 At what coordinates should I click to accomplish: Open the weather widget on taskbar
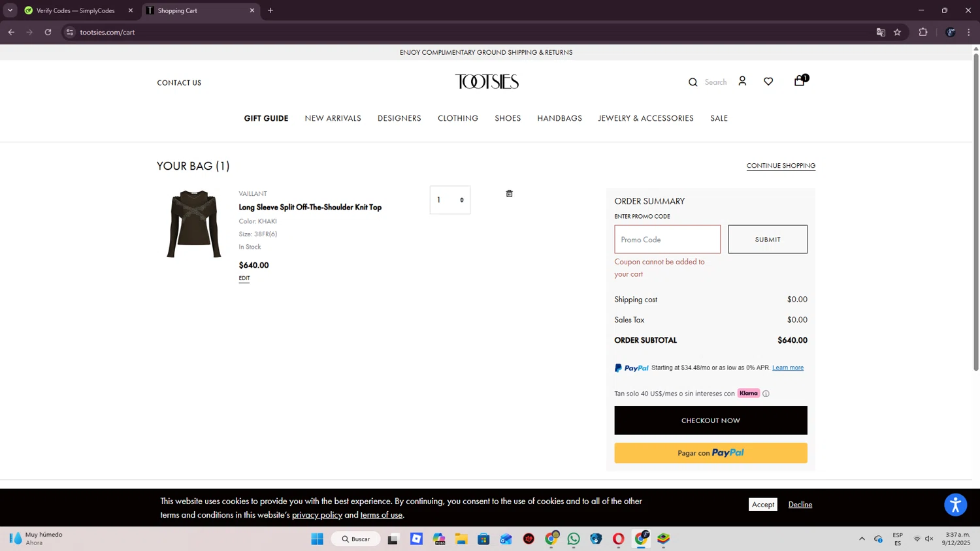pos(37,539)
